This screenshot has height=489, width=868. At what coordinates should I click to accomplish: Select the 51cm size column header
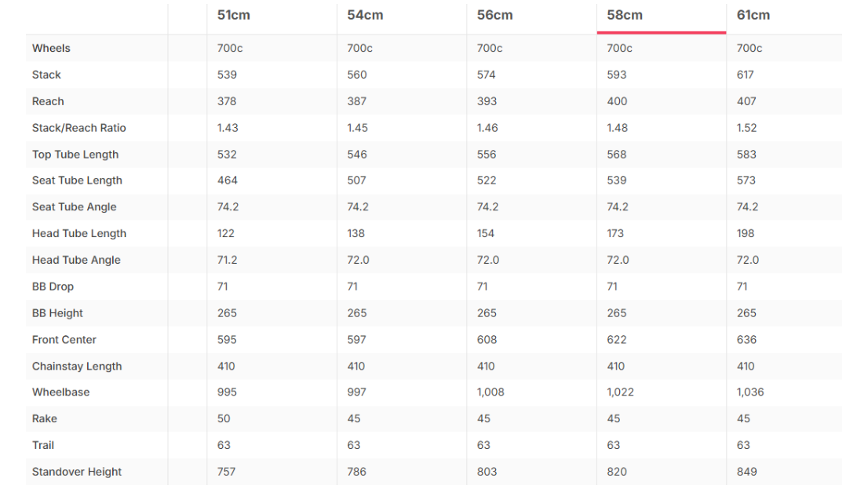tap(233, 15)
